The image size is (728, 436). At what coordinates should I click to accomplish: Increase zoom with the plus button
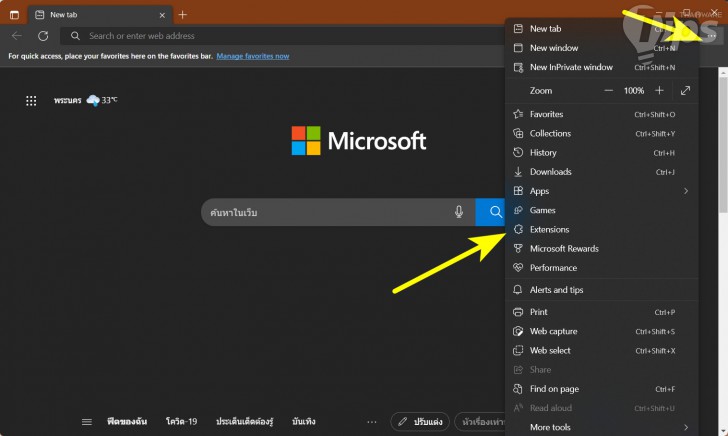click(659, 91)
